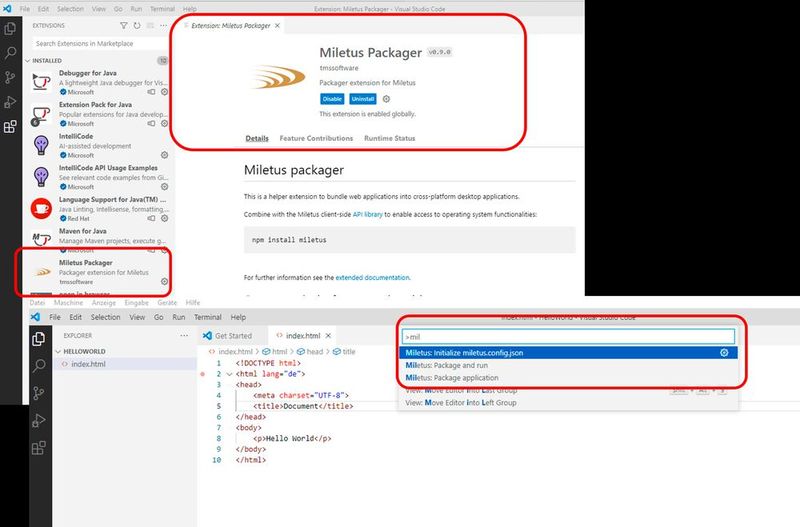Open Run and Debug in HelloWorld window
Screen dimensions: 800x527
(39, 420)
